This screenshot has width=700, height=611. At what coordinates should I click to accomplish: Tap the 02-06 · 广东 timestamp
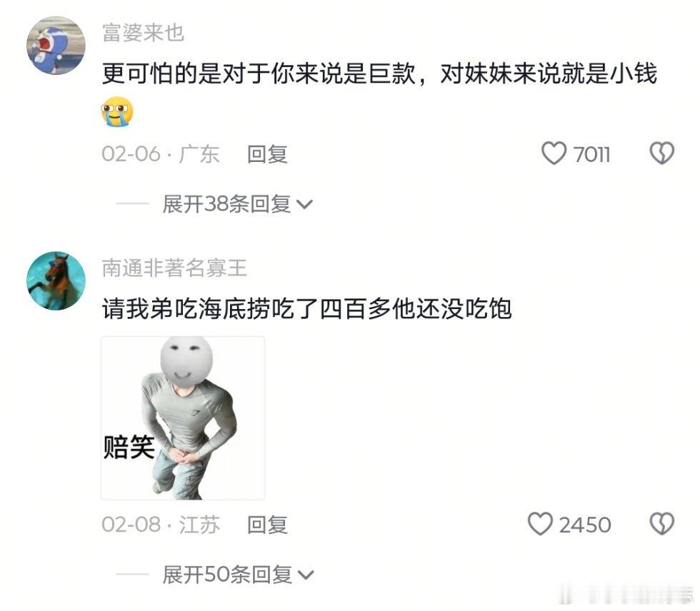[160, 154]
